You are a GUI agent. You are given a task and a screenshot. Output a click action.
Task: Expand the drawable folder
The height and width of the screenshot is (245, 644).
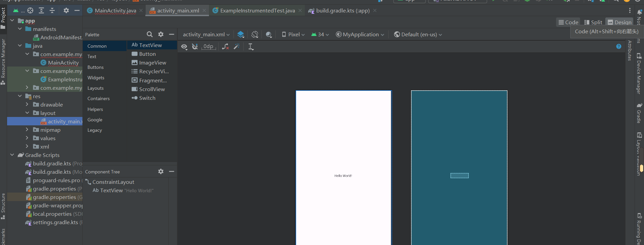(x=27, y=105)
